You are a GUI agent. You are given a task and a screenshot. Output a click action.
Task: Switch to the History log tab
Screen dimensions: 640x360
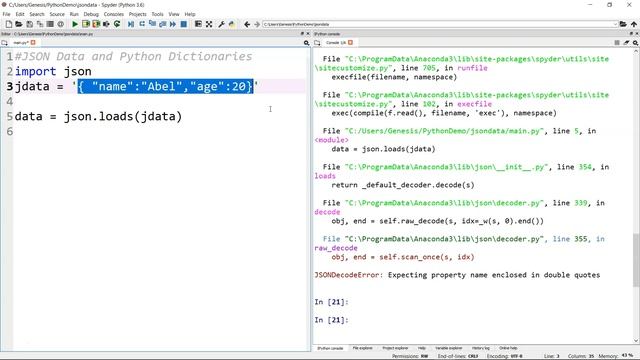[480, 348]
